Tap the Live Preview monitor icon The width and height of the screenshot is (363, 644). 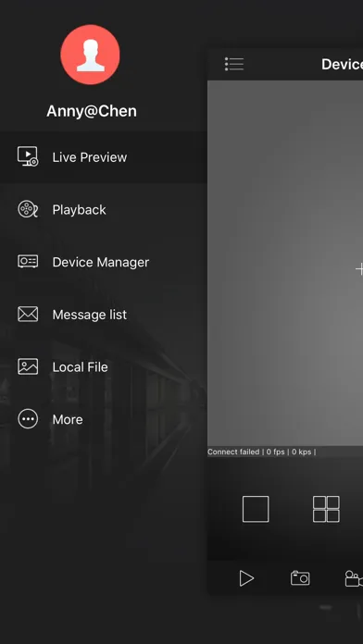28,156
